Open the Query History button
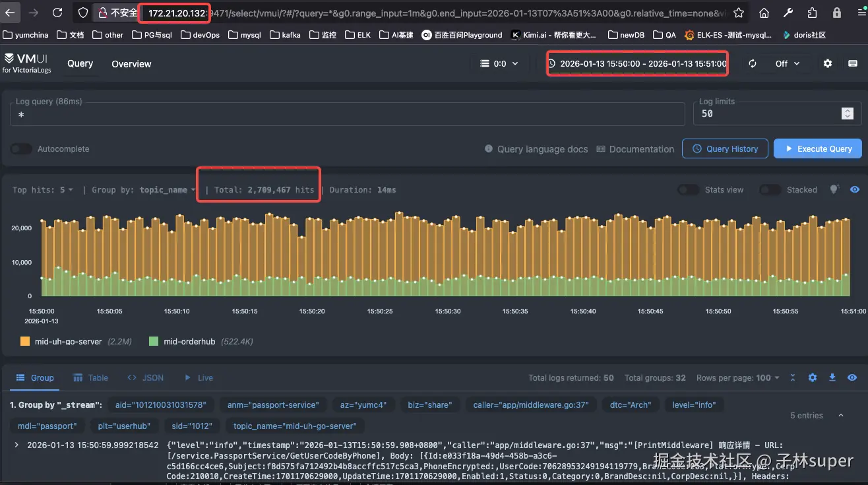Viewport: 868px width, 485px height. 725,149
